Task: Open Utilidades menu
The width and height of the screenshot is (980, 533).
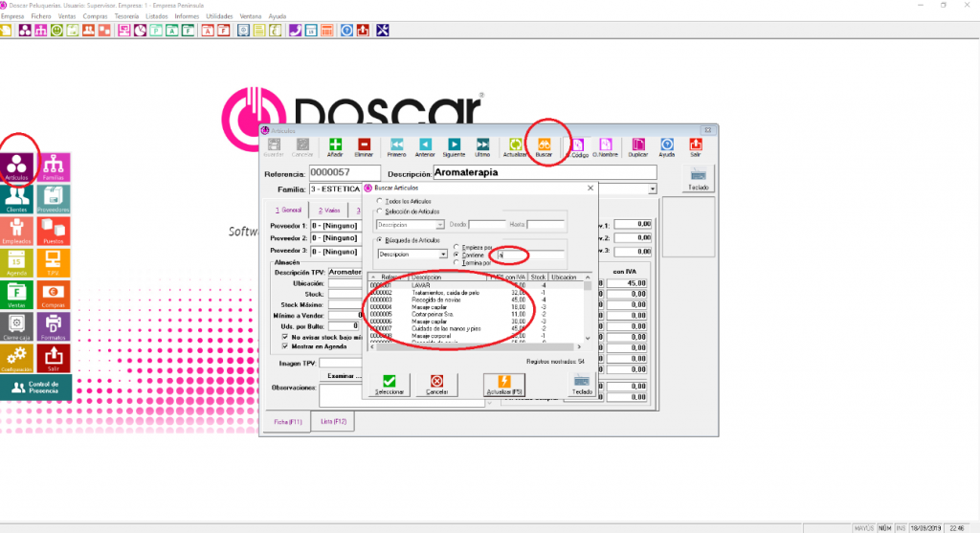Action: (219, 16)
